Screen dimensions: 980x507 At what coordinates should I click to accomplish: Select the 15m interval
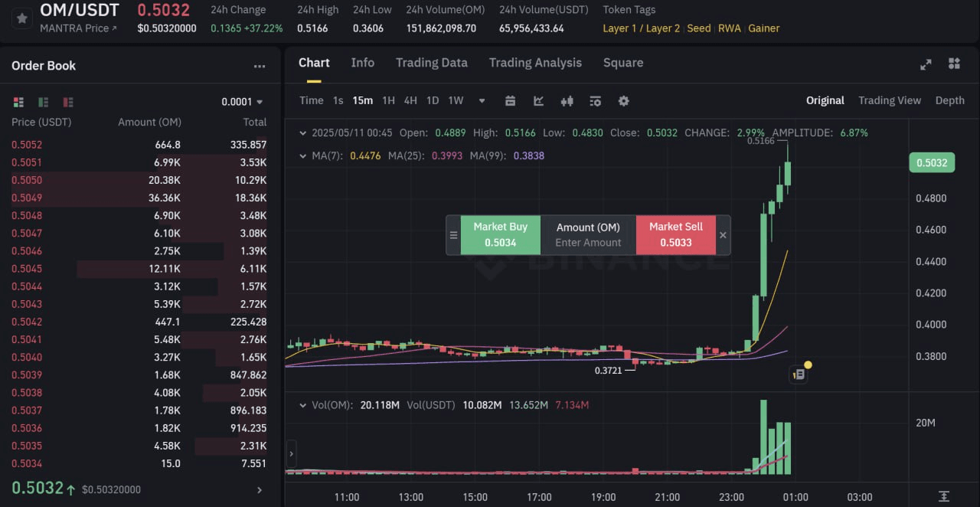point(363,100)
